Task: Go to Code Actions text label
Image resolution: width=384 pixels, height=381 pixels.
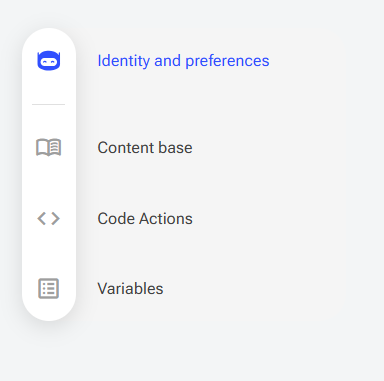Action: point(145,219)
